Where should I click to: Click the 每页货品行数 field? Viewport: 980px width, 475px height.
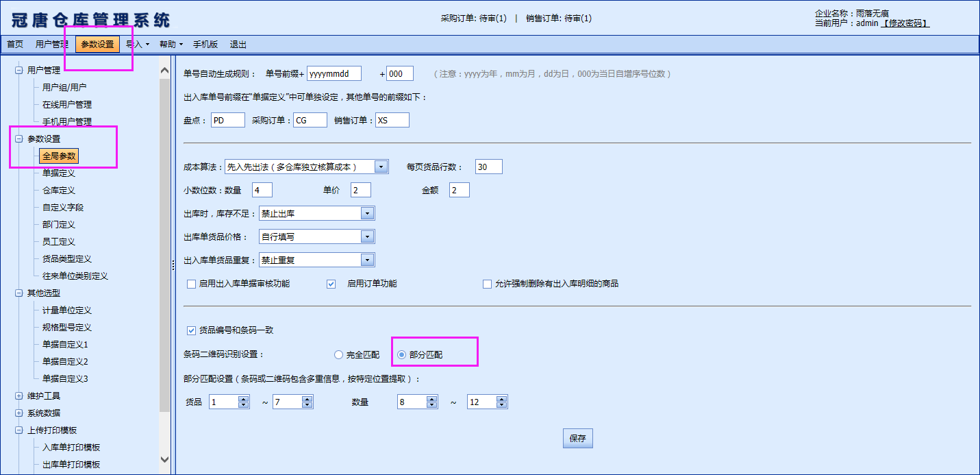coord(489,167)
